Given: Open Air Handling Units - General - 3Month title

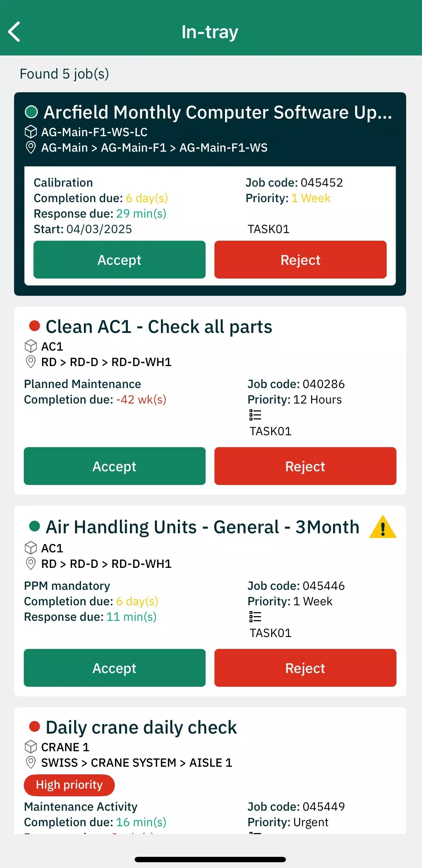Looking at the screenshot, I should pyautogui.click(x=203, y=527).
